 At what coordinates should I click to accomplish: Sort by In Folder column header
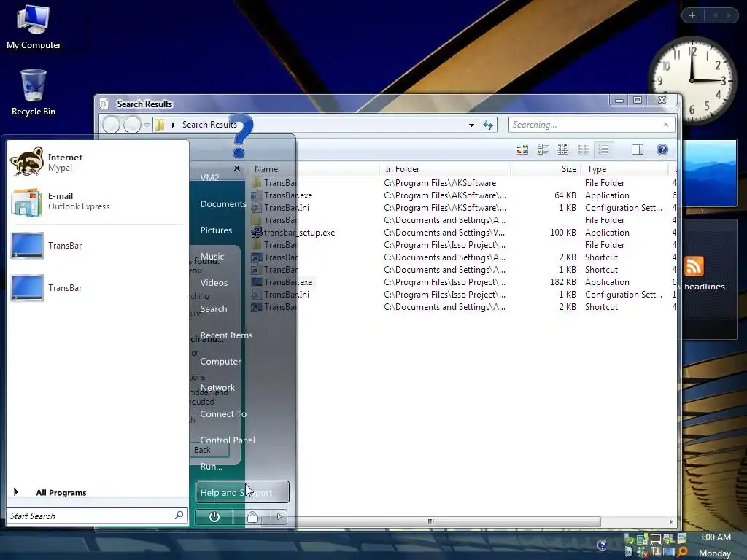pos(446,169)
